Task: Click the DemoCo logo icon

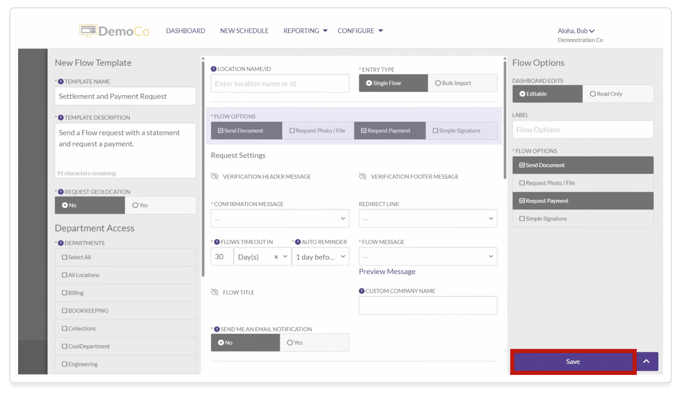Action: pos(88,31)
